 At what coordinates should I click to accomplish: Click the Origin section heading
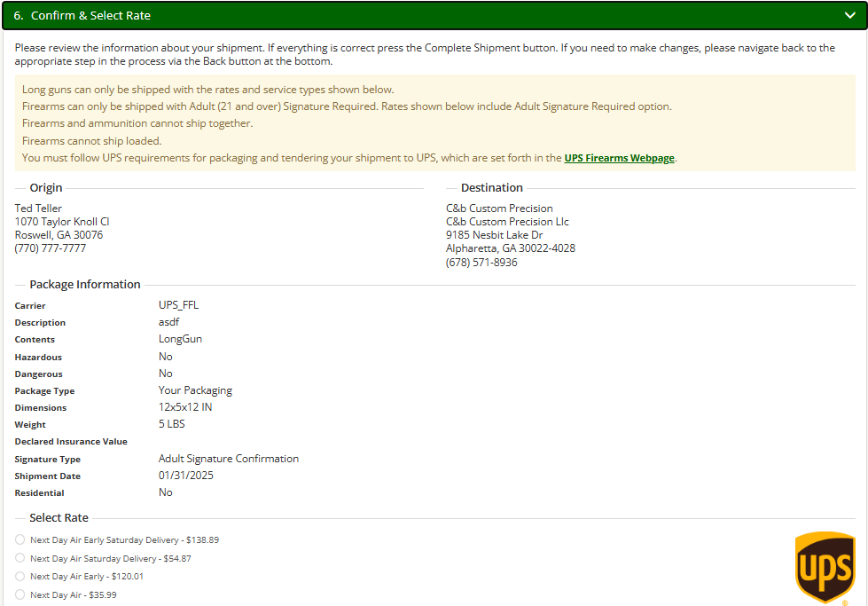pos(46,188)
